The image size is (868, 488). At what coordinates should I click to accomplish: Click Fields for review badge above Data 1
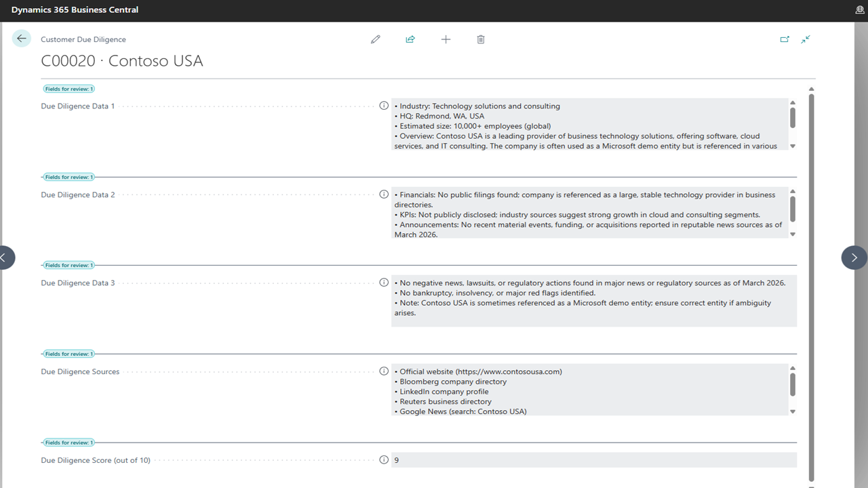pyautogui.click(x=69, y=89)
